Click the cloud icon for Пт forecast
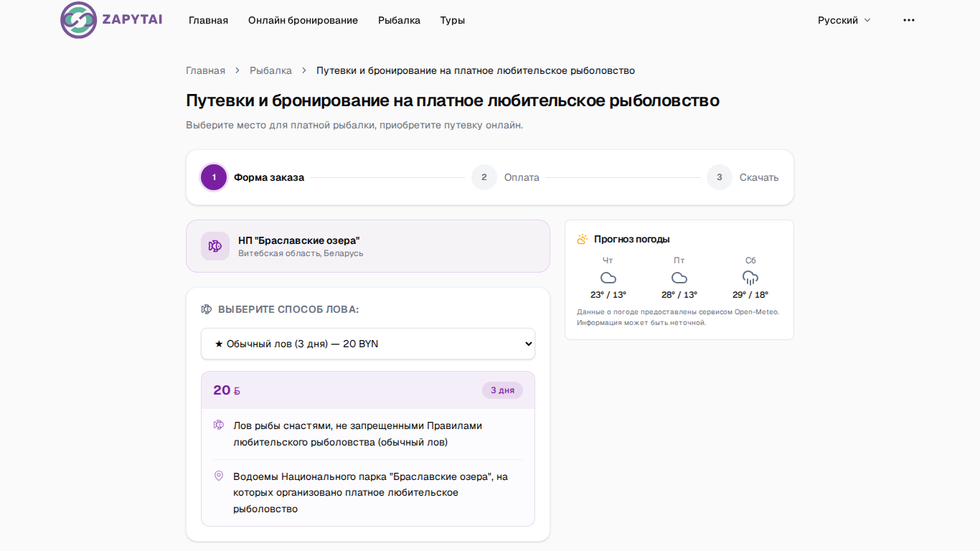This screenshot has height=551, width=980. click(679, 278)
